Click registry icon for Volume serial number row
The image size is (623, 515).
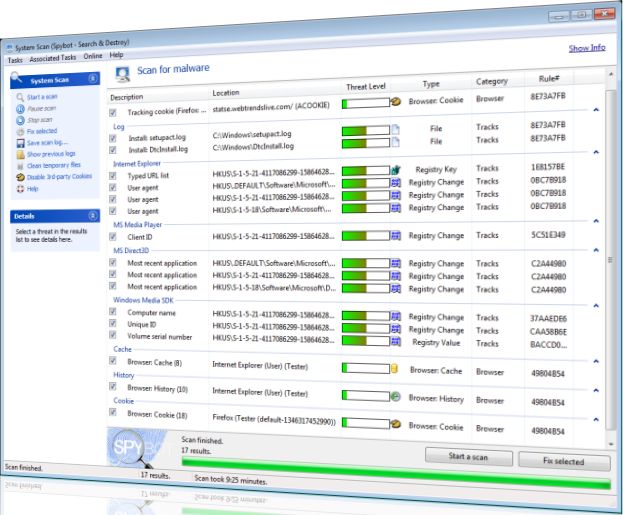coord(396,341)
